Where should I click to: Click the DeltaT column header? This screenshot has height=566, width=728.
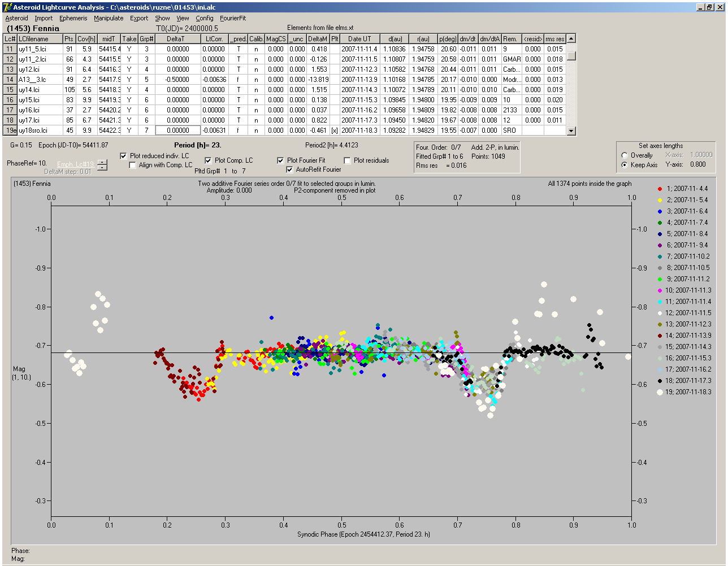click(178, 39)
